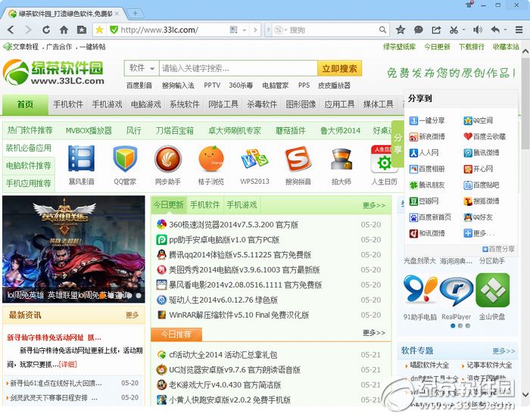This screenshot has width=530, height=420.
Task: Select the third carousel dot under RealPlayer
Action: click(x=468, y=325)
